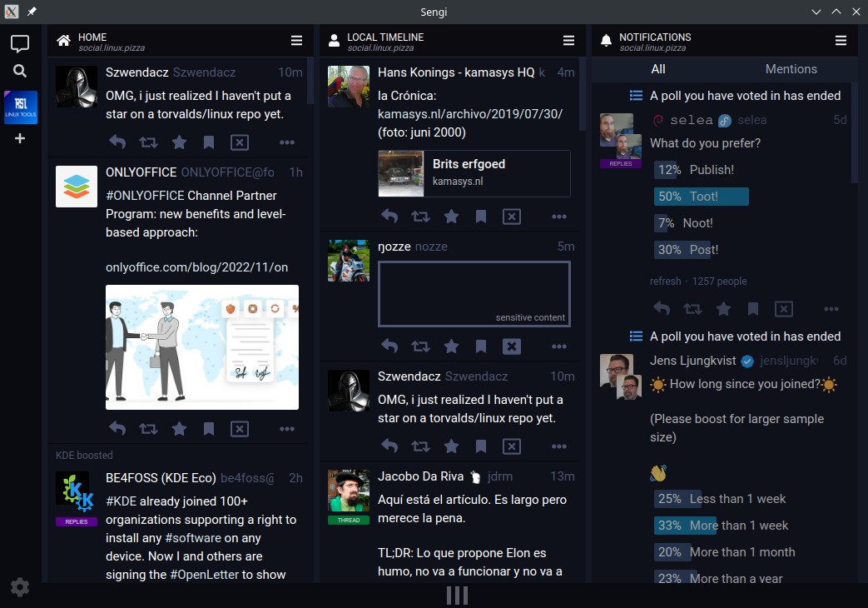This screenshot has width=868, height=608.
Task: Click the crossed-box icon on the ONLYOFFICE post
Action: coord(240,428)
